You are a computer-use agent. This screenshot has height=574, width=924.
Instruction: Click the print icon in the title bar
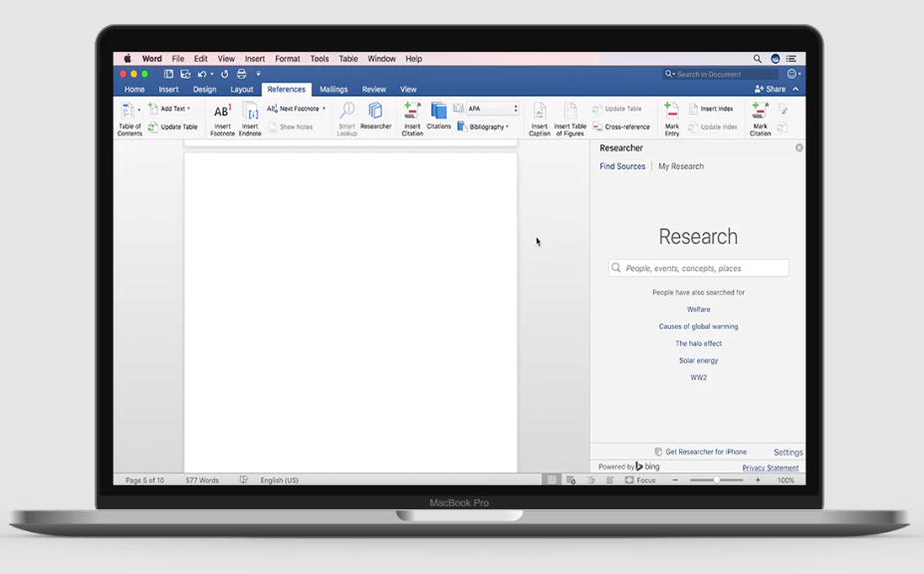pyautogui.click(x=242, y=74)
